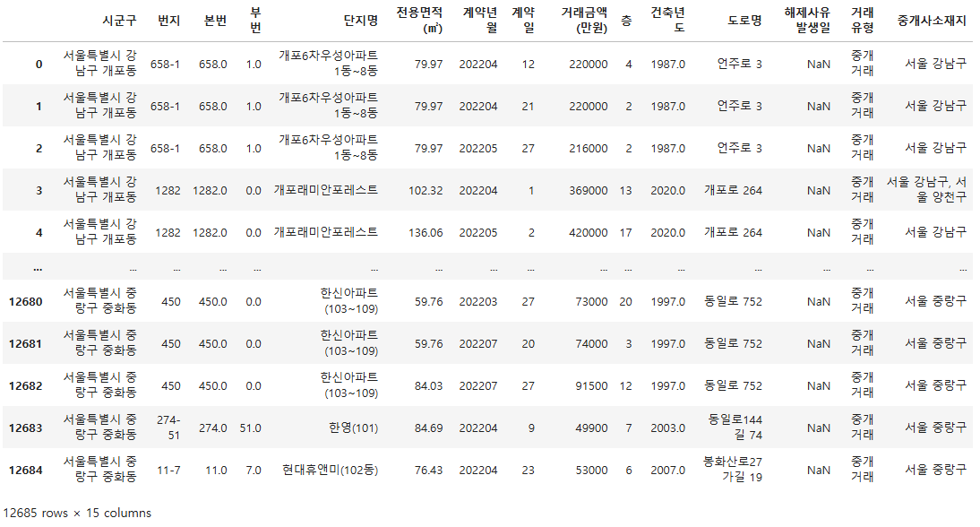Click contract month 202203 in row 12680
The image size is (980, 527).
478,302
